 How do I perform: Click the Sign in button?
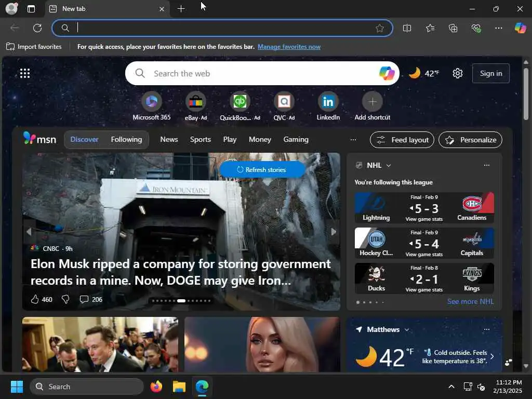point(490,73)
